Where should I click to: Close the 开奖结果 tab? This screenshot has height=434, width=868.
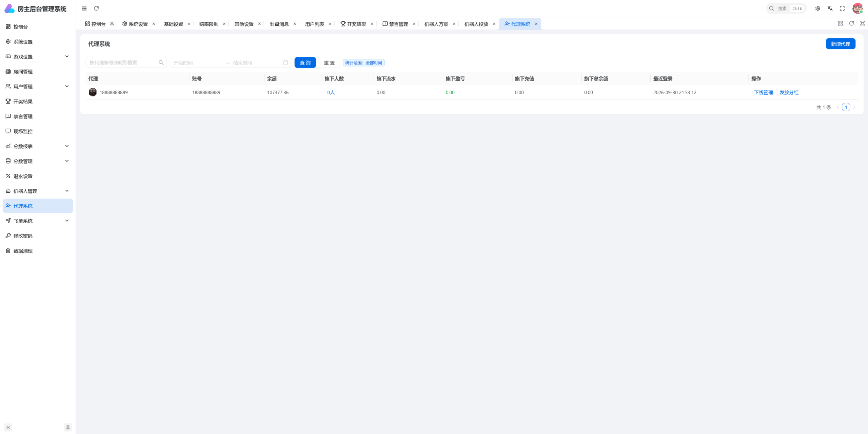pyautogui.click(x=372, y=24)
